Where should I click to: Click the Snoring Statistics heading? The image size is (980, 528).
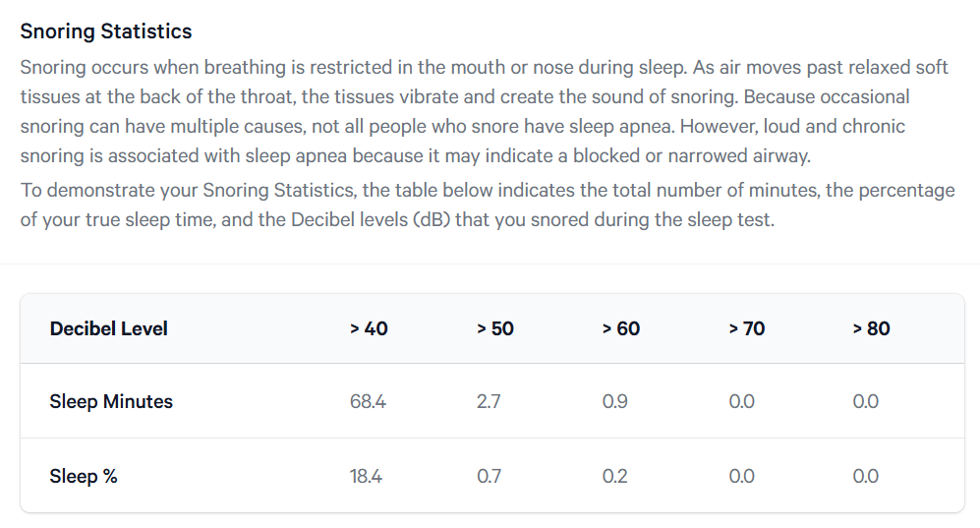coord(105,31)
